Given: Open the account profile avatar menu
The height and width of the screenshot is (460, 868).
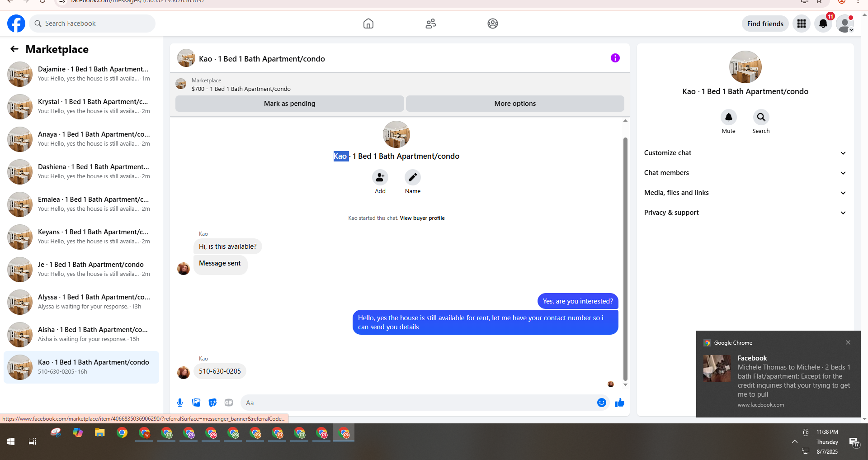Looking at the screenshot, I should click(845, 24).
